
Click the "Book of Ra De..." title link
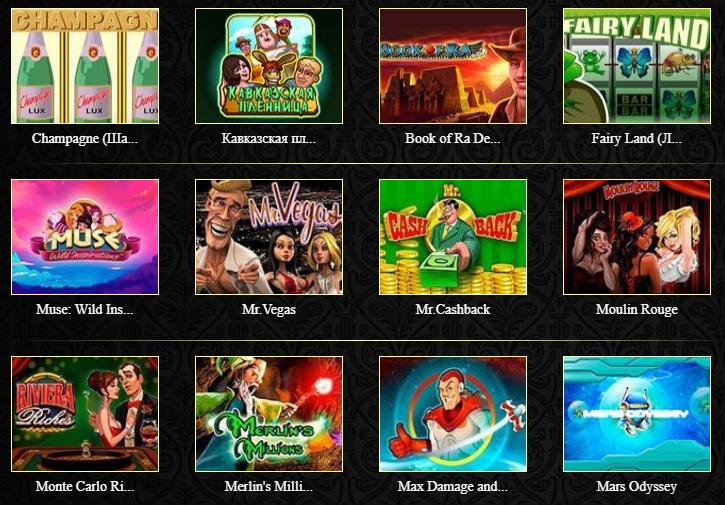pos(453,138)
